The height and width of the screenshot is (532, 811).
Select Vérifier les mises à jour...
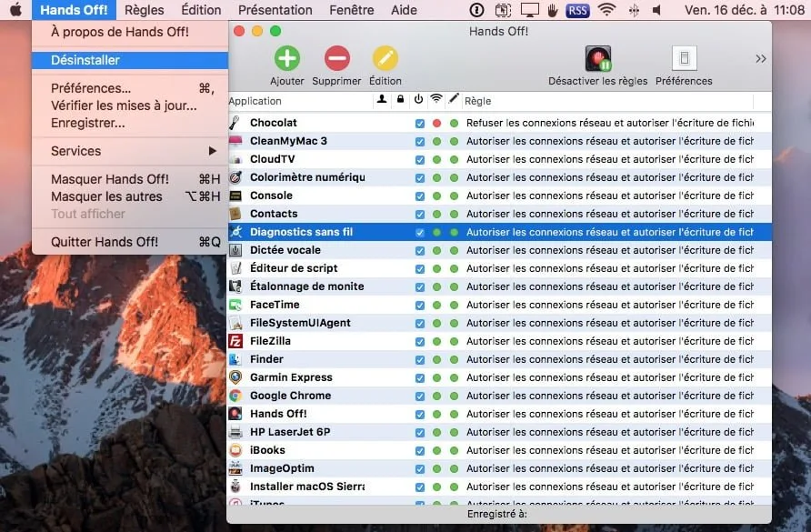click(x=130, y=105)
